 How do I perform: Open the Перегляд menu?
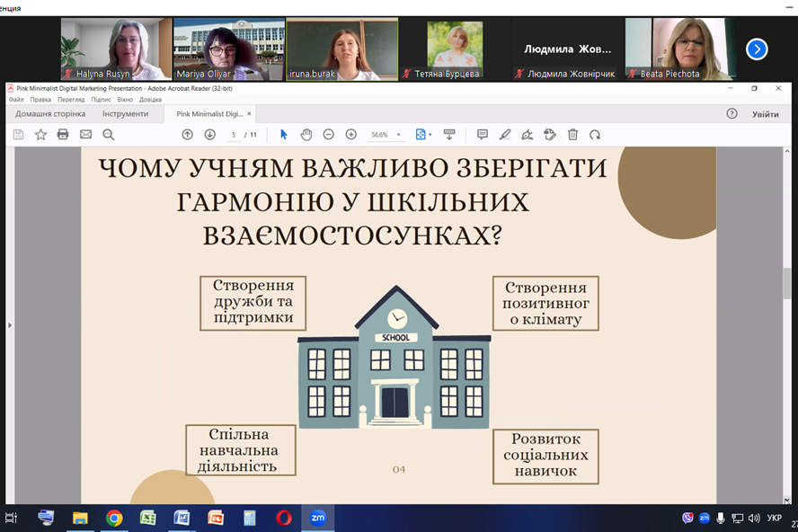coord(71,100)
